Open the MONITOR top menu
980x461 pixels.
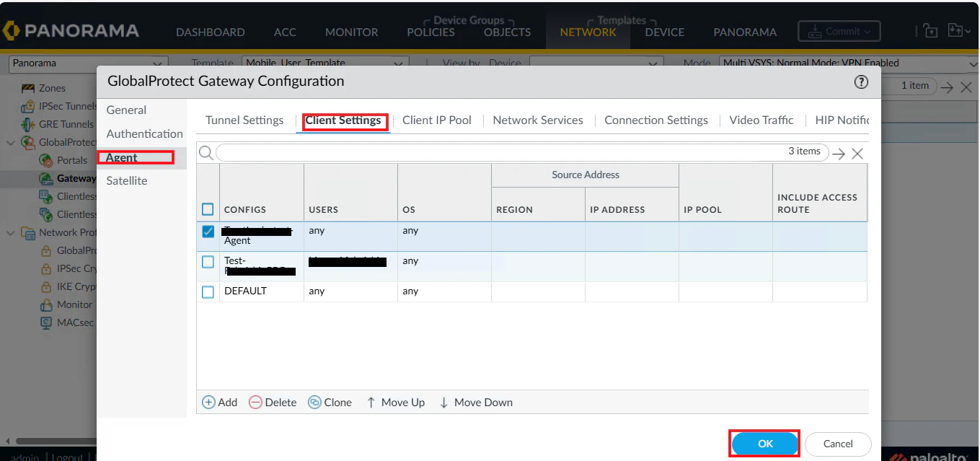pos(352,32)
